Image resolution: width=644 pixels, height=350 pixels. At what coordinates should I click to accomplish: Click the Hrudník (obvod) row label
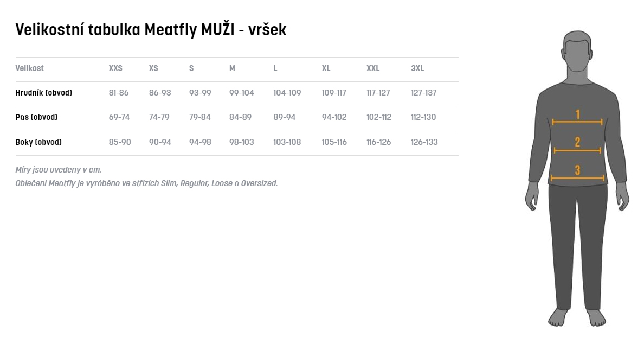44,93
